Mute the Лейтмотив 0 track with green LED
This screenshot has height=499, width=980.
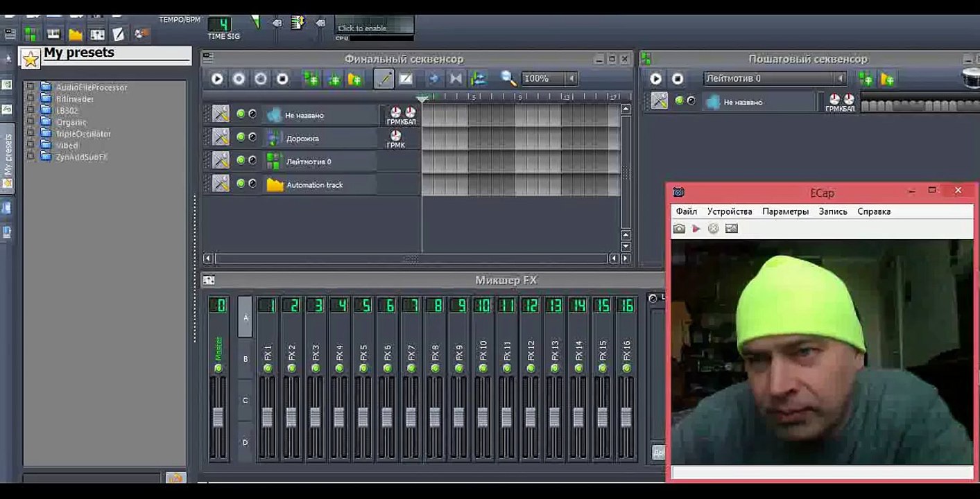coord(241,161)
